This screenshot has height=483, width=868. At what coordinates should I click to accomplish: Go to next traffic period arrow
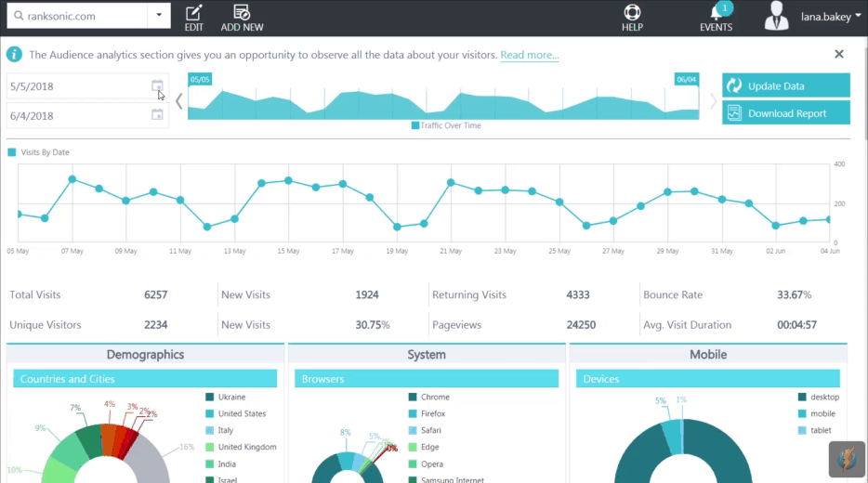click(713, 101)
